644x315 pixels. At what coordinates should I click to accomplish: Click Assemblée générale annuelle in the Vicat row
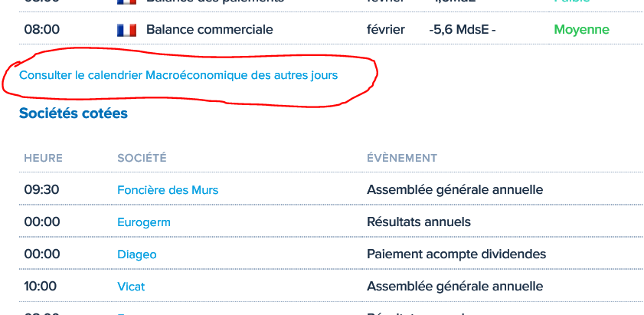pyautogui.click(x=455, y=287)
